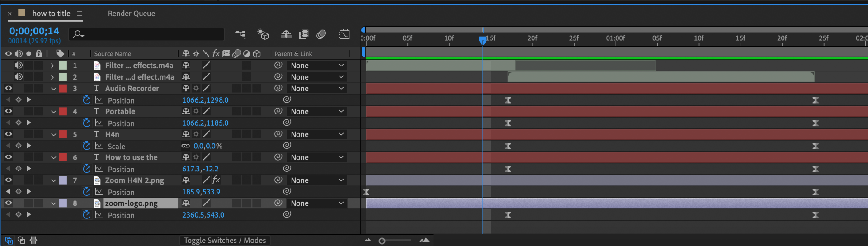The image size is (868, 246).
Task: Click the Position stopwatch for Audio Recorder
Action: coord(86,100)
